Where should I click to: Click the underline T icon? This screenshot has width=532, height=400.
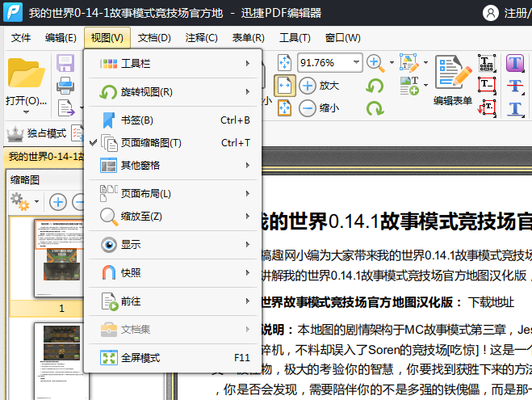click(515, 109)
